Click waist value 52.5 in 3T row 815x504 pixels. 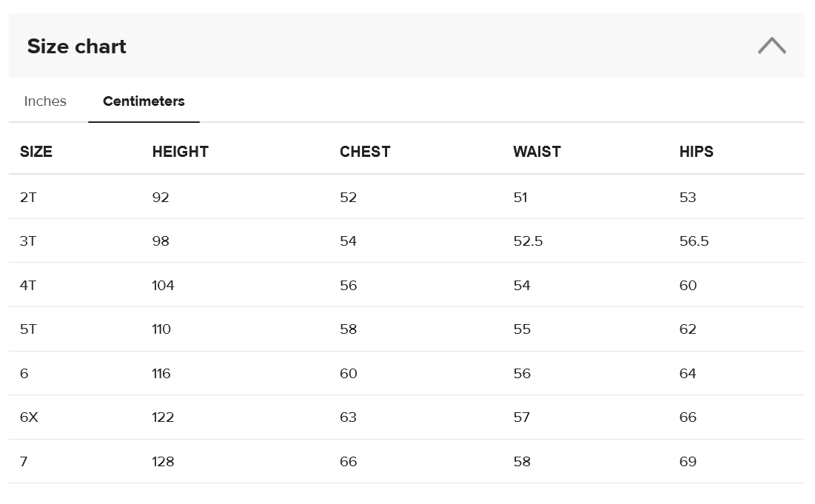click(528, 241)
